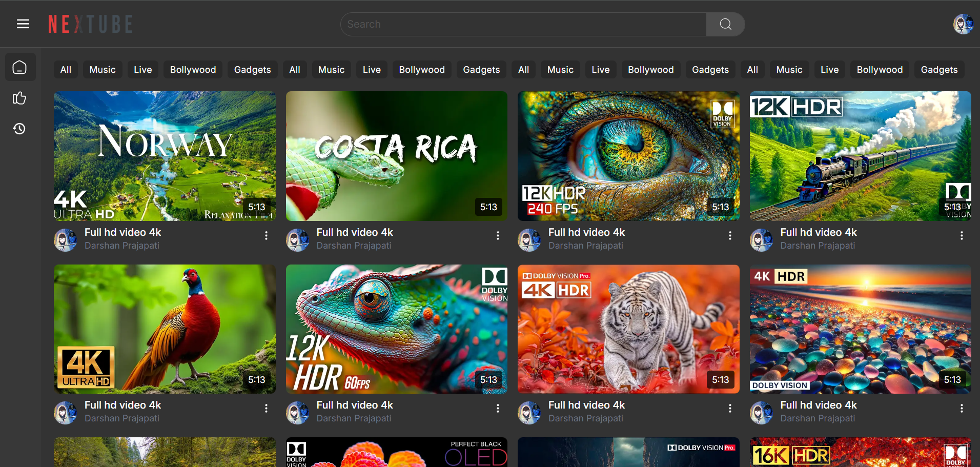Click into the Search text field
980x467 pixels.
click(523, 24)
